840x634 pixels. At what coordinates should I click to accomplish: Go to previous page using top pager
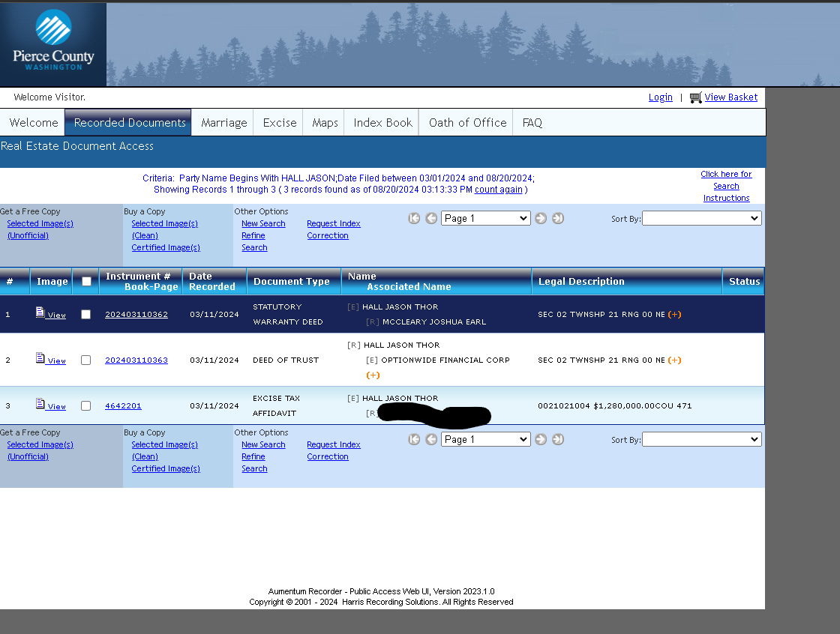coord(431,219)
